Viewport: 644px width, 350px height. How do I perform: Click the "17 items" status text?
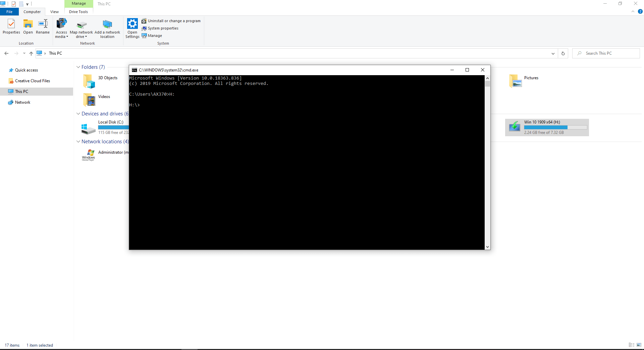pos(12,345)
